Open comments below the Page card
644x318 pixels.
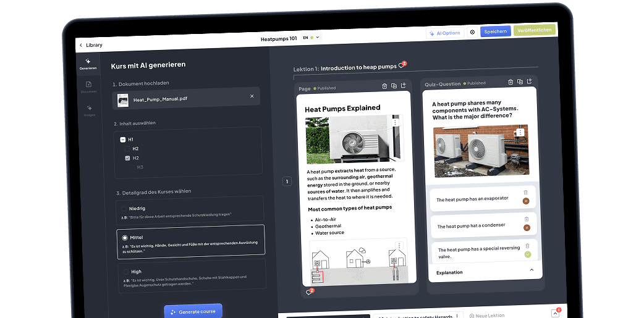[310, 291]
